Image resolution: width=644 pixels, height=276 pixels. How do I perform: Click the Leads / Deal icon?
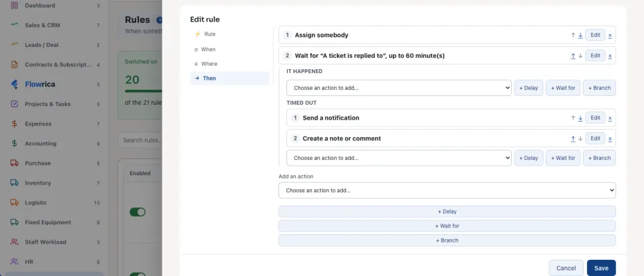14,44
